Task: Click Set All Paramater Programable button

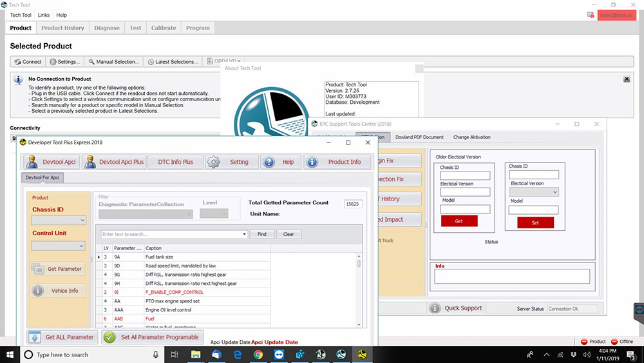Action: (x=153, y=337)
